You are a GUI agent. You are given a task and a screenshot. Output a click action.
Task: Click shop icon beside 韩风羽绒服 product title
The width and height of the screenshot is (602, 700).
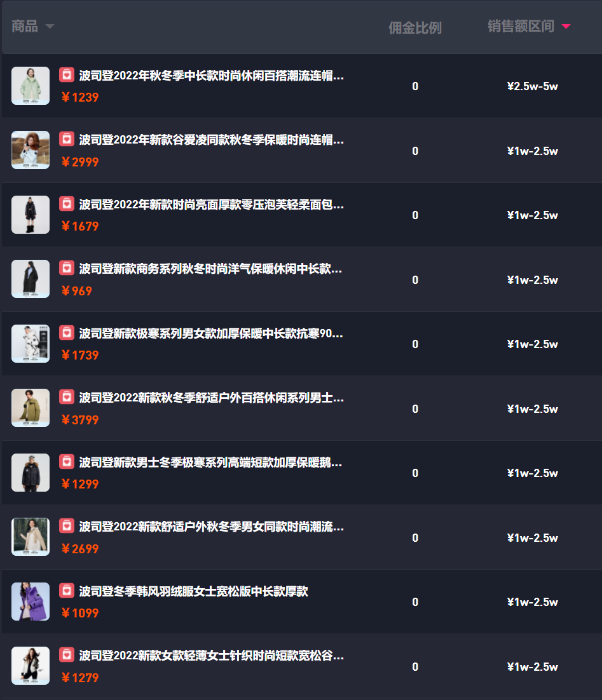(67, 591)
